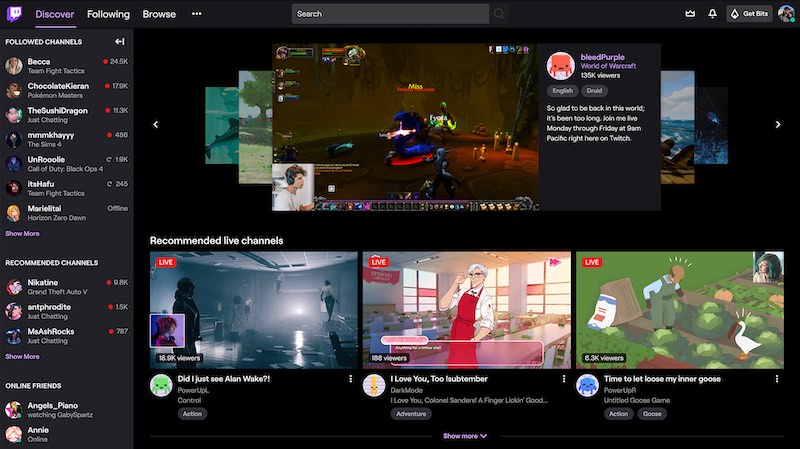Open itsHafu's channel
The height and width of the screenshot is (449, 800).
pos(66,188)
